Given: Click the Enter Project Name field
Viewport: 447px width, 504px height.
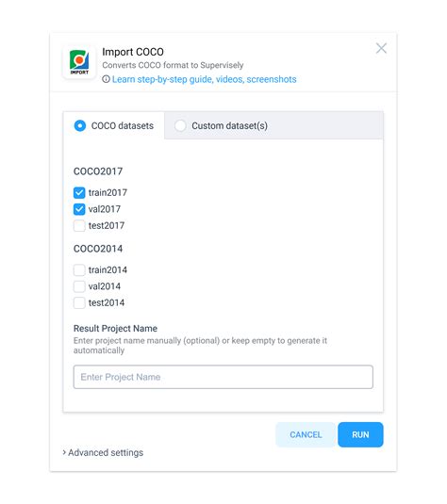Looking at the screenshot, I should (223, 377).
